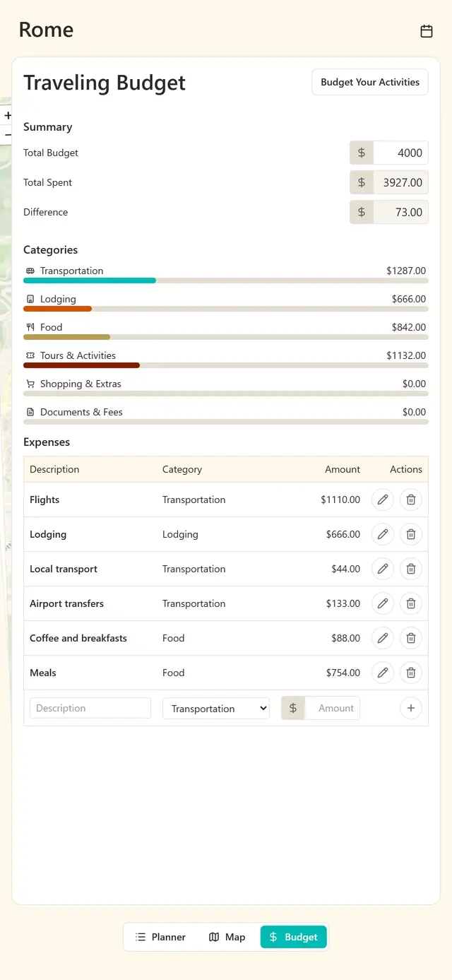452x980 pixels.
Task: Click the Description placeholder input field
Action: (x=90, y=708)
